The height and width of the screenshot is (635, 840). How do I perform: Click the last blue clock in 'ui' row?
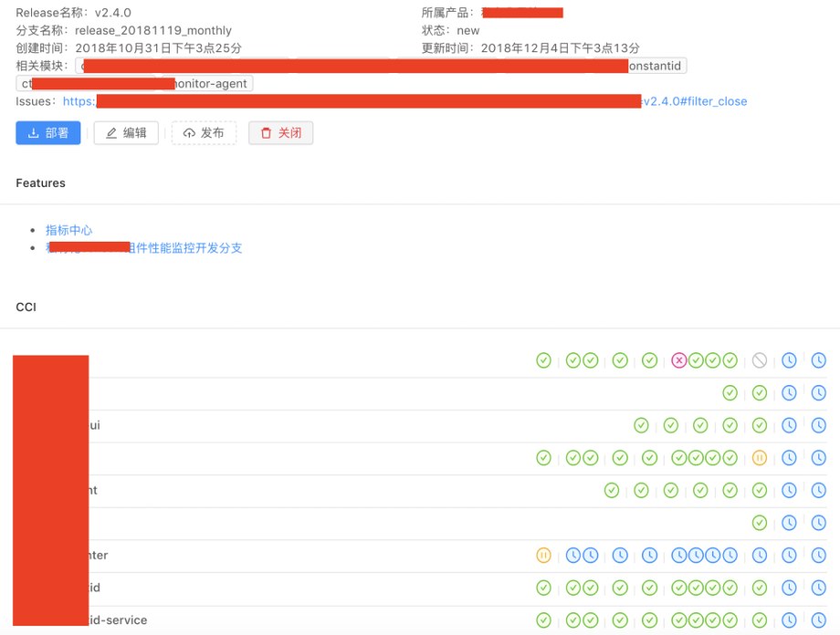point(819,425)
